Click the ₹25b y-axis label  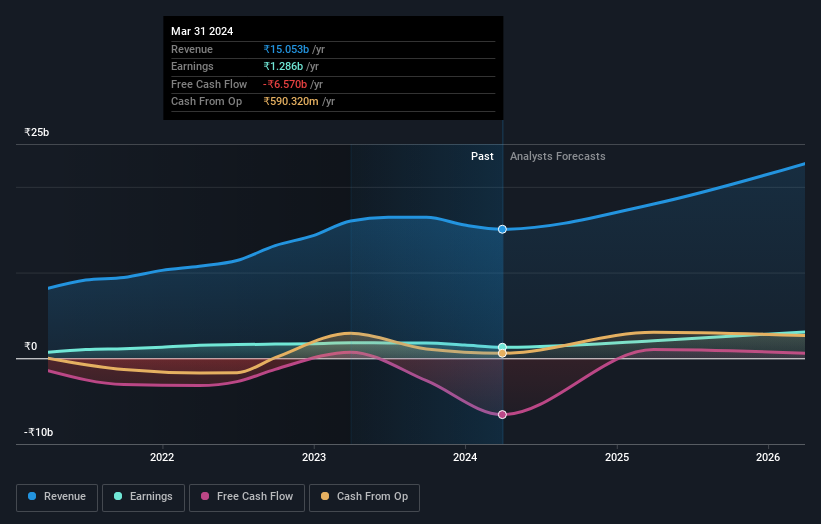pyautogui.click(x=37, y=132)
